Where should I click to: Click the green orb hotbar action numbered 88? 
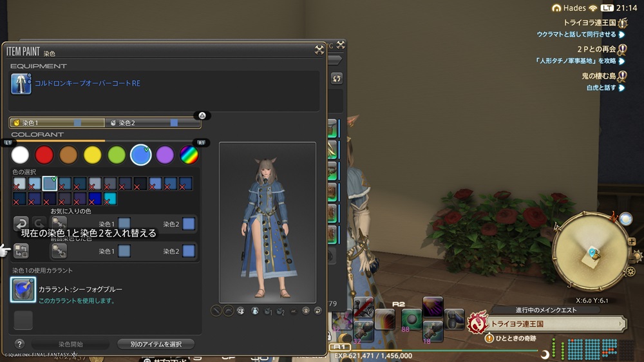click(411, 319)
